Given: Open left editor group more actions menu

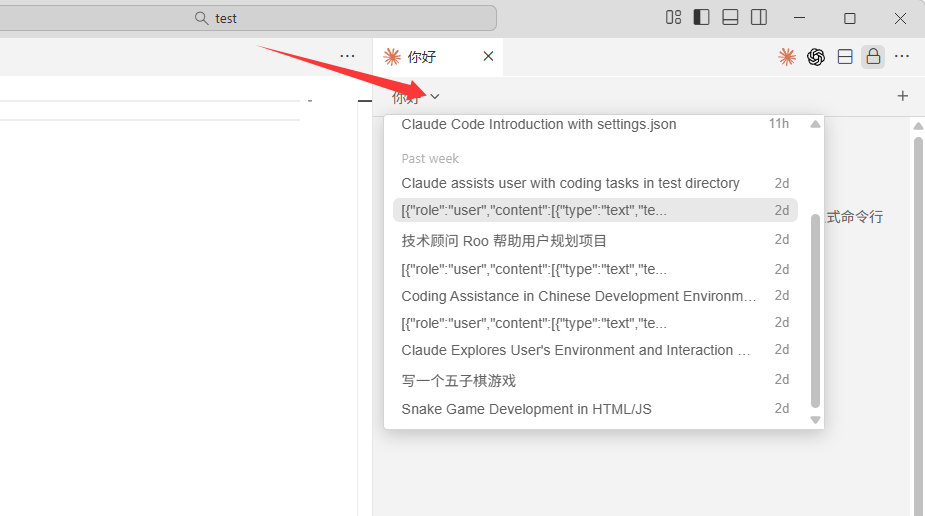Looking at the screenshot, I should pos(347,57).
